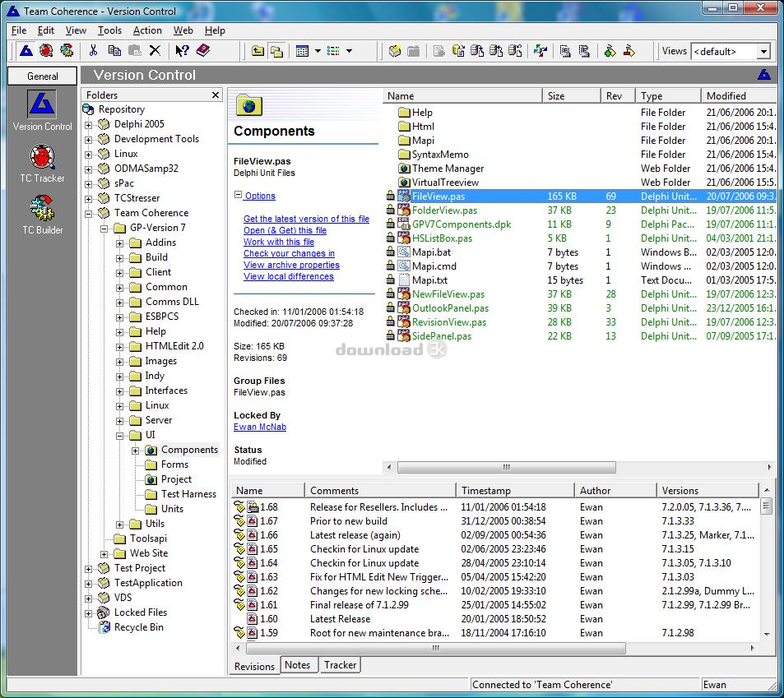Click the yellow database get-files toolbar icon
This screenshot has height=698, width=784.
(458, 51)
